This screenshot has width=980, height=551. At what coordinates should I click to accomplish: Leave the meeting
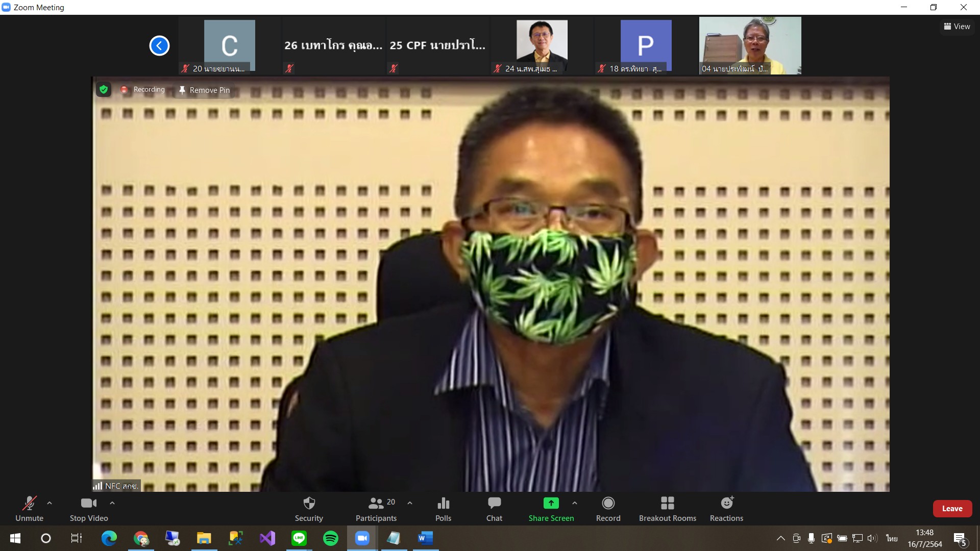click(x=952, y=509)
